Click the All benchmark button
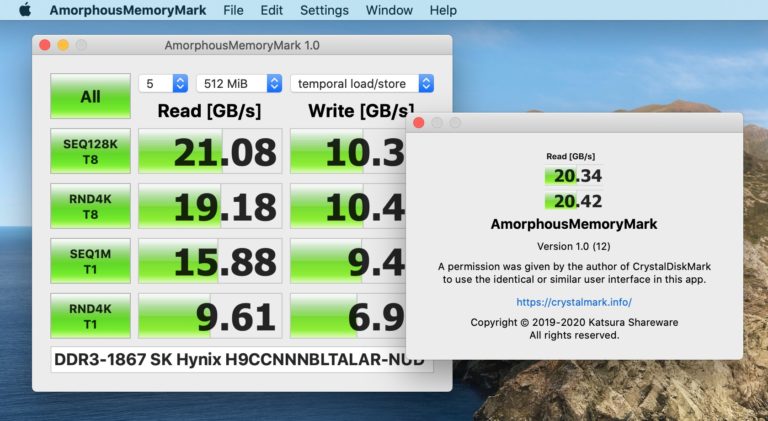This screenshot has width=768, height=421. 90,96
